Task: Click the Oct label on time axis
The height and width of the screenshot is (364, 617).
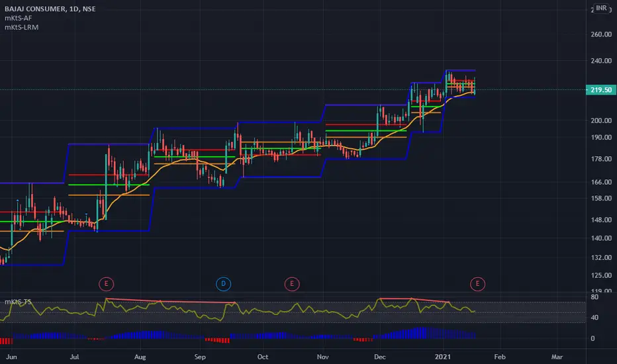Action: pos(263,357)
